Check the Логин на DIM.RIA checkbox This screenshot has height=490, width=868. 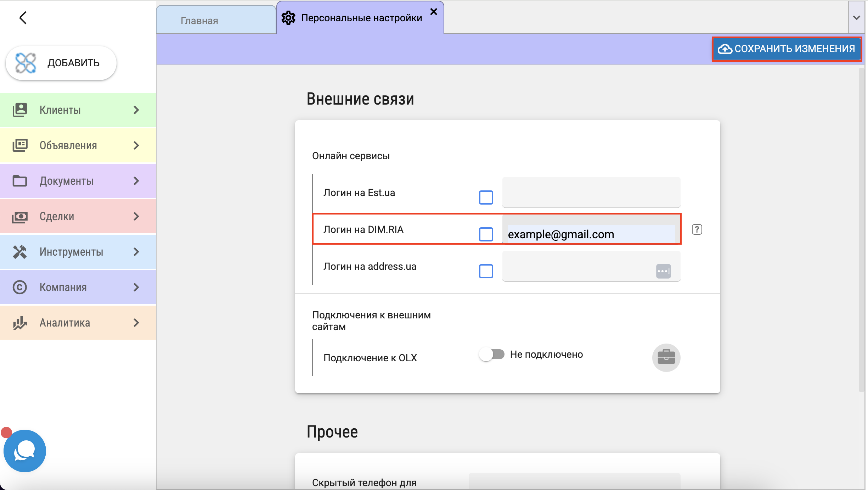click(486, 234)
